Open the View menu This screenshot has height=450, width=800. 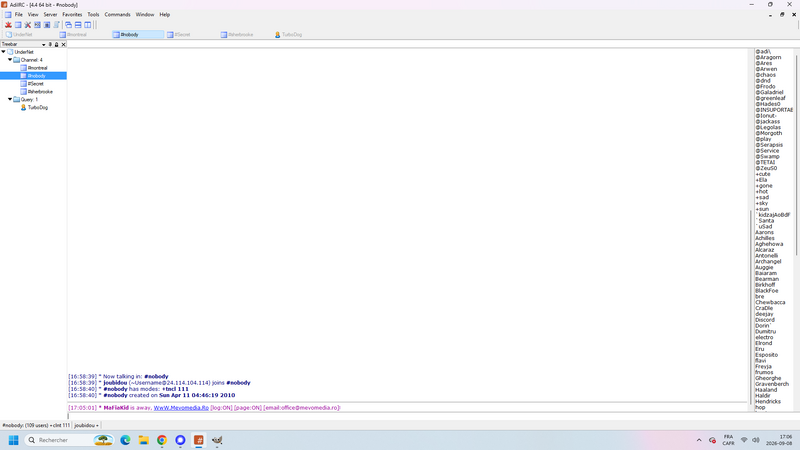pos(33,15)
